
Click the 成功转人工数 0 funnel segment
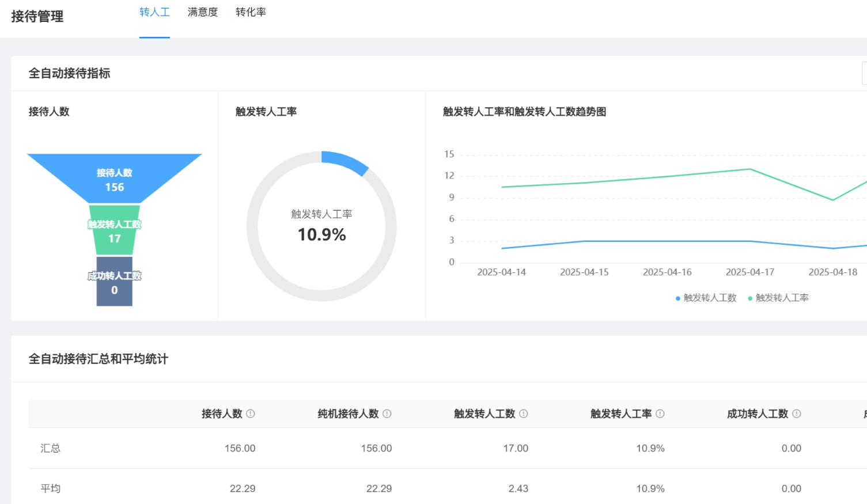[x=115, y=282]
